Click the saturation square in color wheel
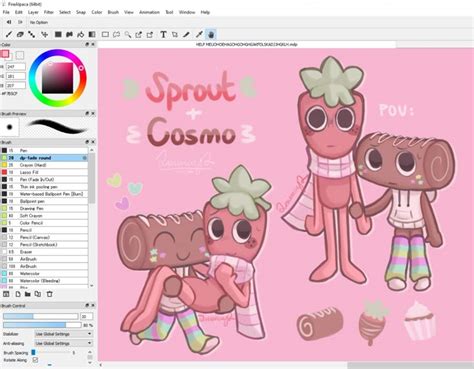 click(57, 78)
